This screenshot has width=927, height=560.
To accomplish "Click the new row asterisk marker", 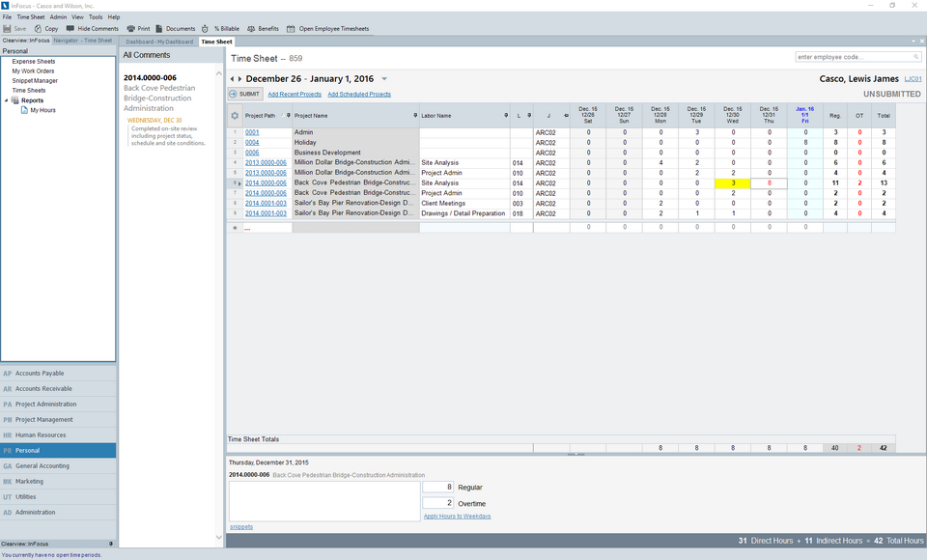I will coord(235,228).
